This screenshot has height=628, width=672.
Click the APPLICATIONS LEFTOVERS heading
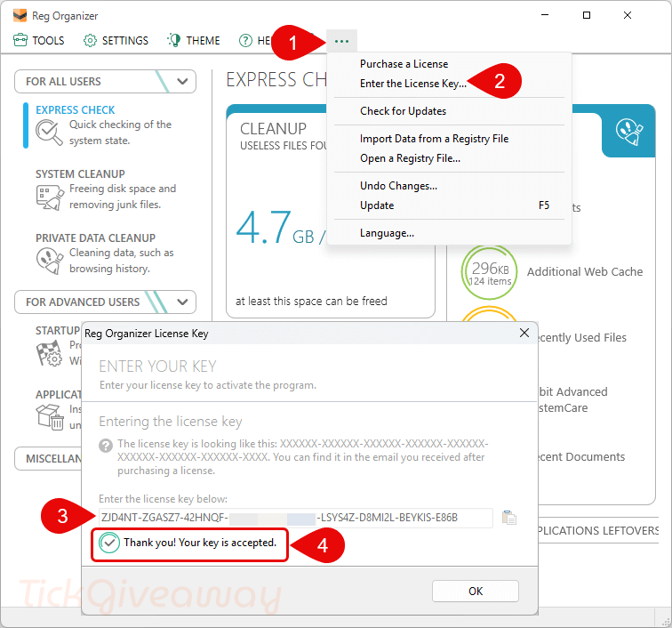point(598,531)
